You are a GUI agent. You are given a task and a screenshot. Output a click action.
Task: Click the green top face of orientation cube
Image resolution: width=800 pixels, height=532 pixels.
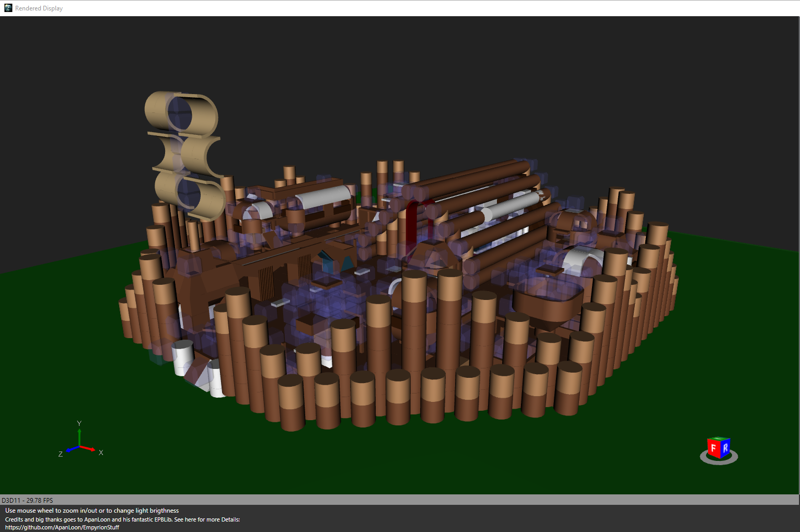pyautogui.click(x=720, y=438)
